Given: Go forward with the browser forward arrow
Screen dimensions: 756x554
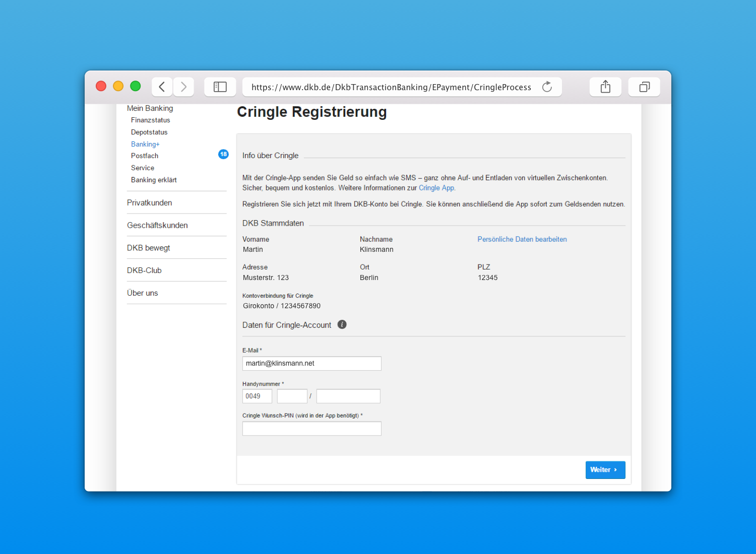Looking at the screenshot, I should tap(184, 87).
